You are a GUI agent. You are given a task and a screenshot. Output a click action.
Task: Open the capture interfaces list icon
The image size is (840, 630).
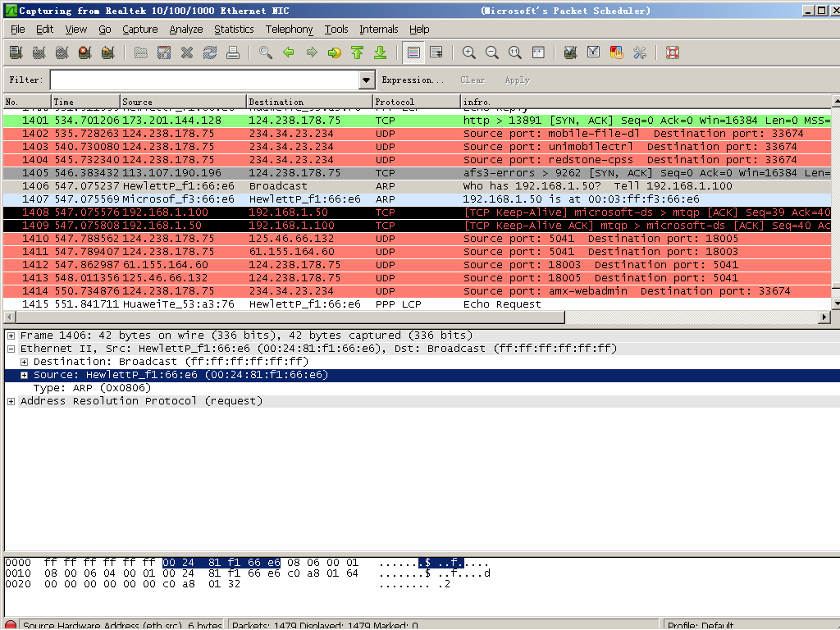point(16,52)
